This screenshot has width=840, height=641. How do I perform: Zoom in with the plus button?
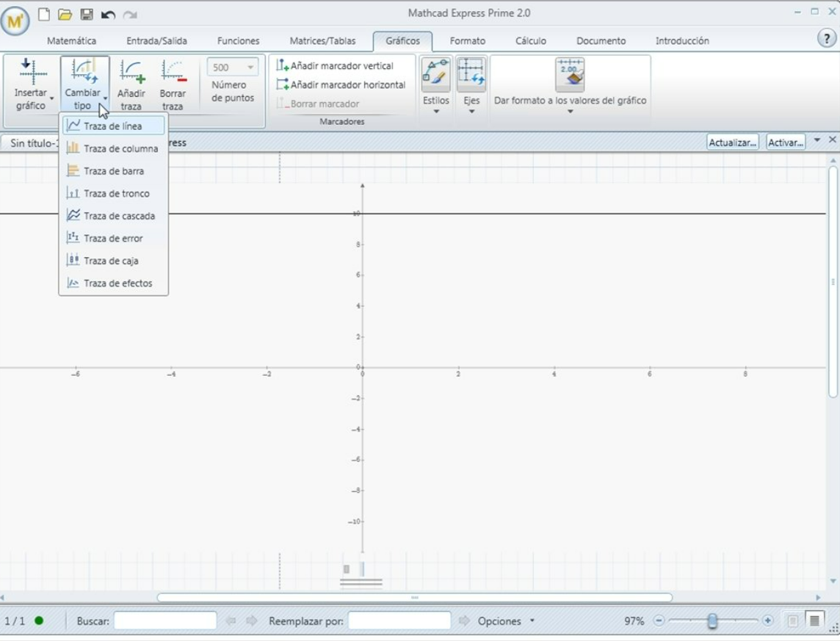click(768, 620)
